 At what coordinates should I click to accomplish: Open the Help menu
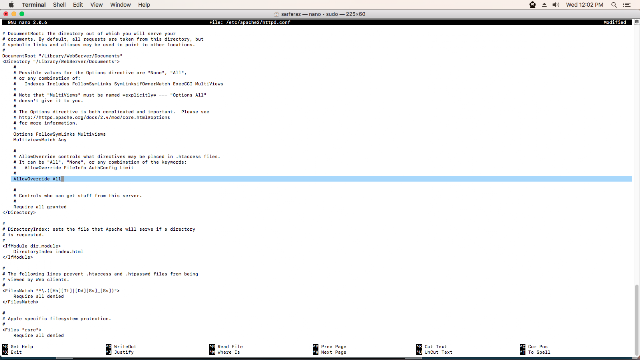[144, 5]
